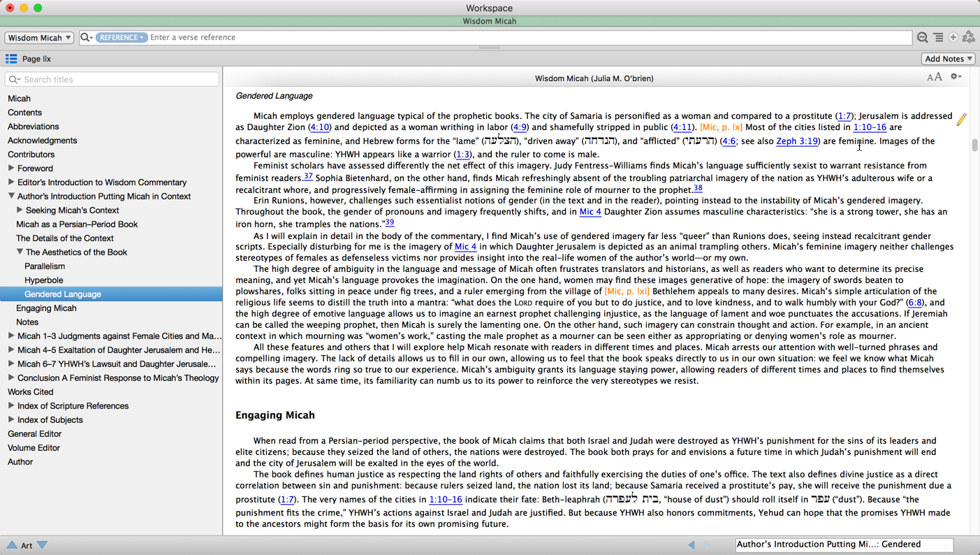Open Works Cited in the sidebar
The height and width of the screenshot is (555, 980).
tap(30, 392)
